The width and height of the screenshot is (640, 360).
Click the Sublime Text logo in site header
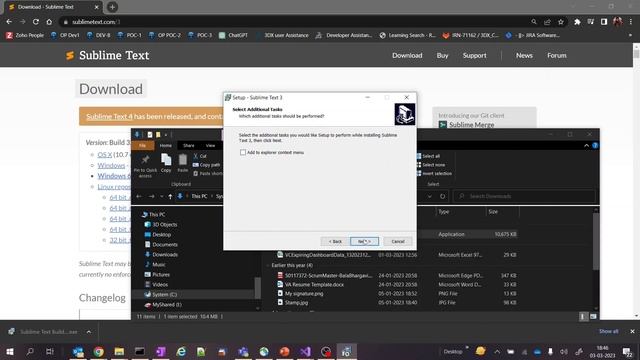(x=108, y=56)
